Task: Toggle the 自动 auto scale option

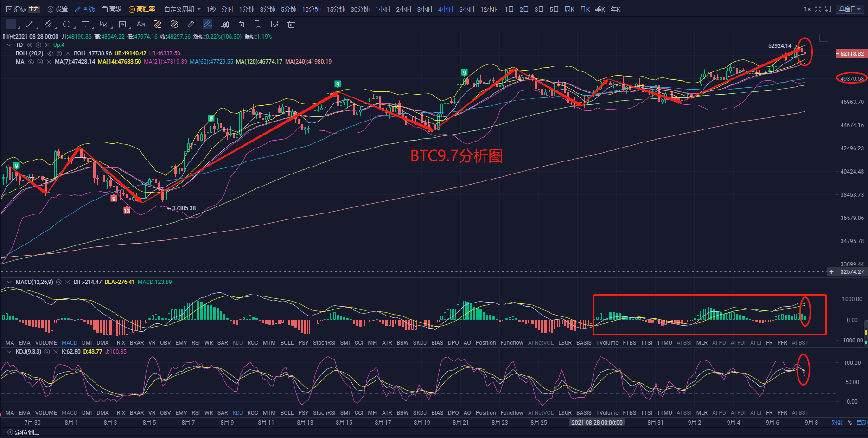Action: (862, 423)
